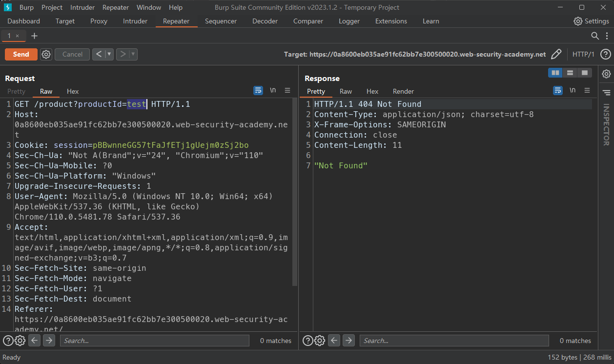Switch to Learn tab
This screenshot has width=614, height=364.
430,21
